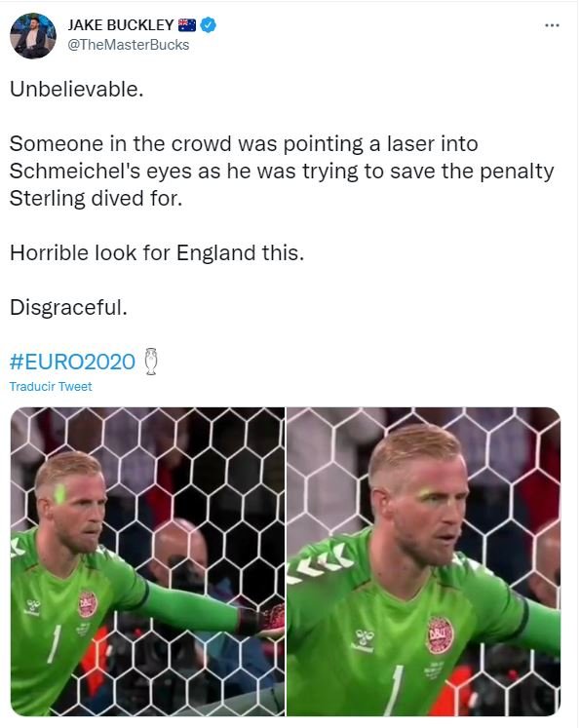Click the "Horrible look for England this." line
Viewport: 580px width, 728px height.
pos(157,253)
